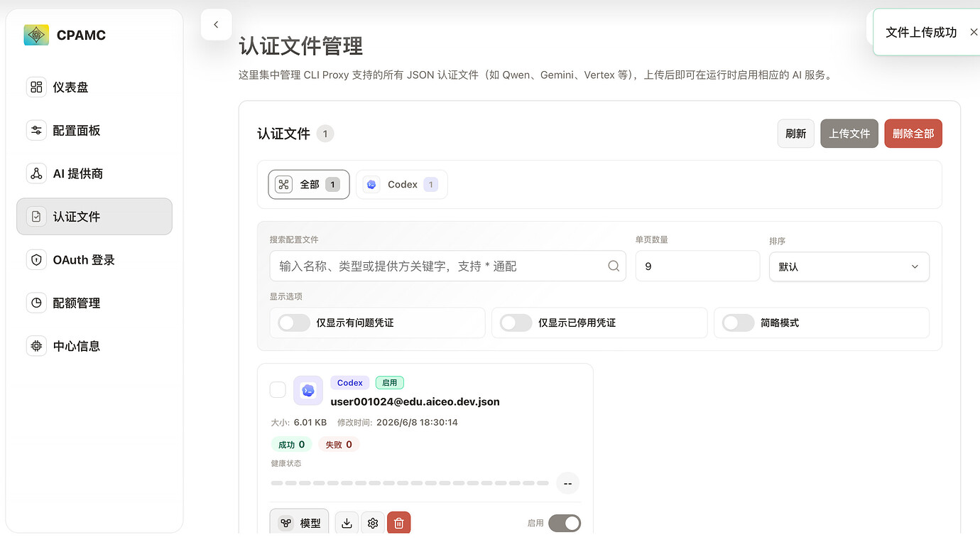Toggle 仅显示有问题凭证 switch
The height and width of the screenshot is (540, 980).
[x=294, y=323]
